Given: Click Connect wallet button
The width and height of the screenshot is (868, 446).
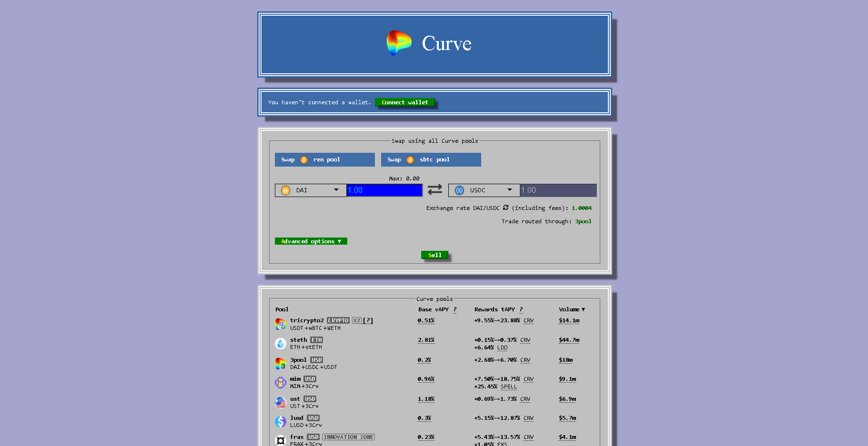Looking at the screenshot, I should coord(405,102).
